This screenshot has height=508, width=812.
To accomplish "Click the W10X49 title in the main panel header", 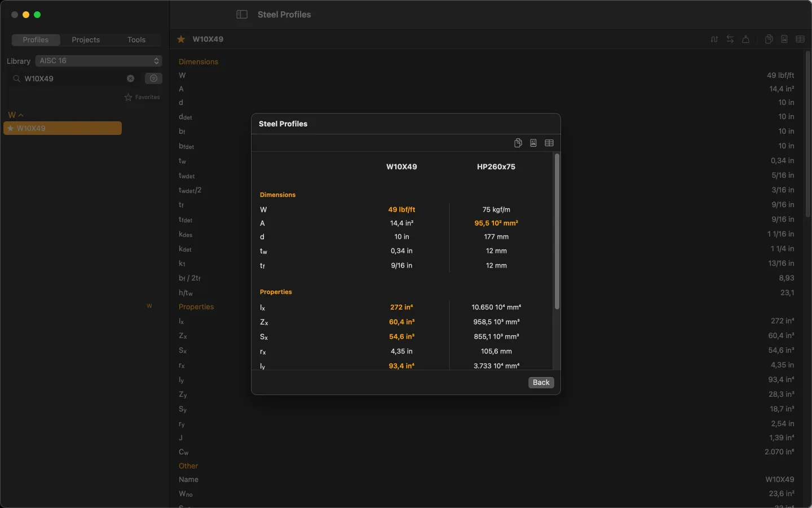I will pos(208,39).
